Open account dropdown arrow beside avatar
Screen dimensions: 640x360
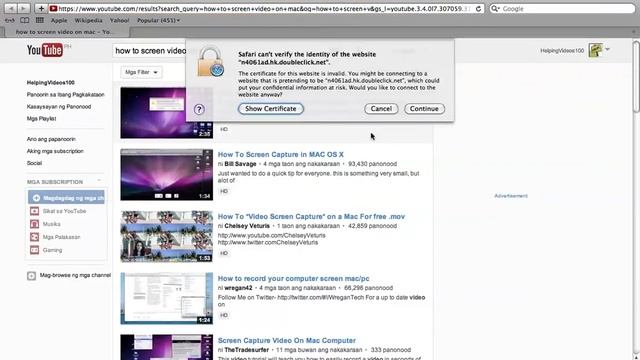pos(607,49)
